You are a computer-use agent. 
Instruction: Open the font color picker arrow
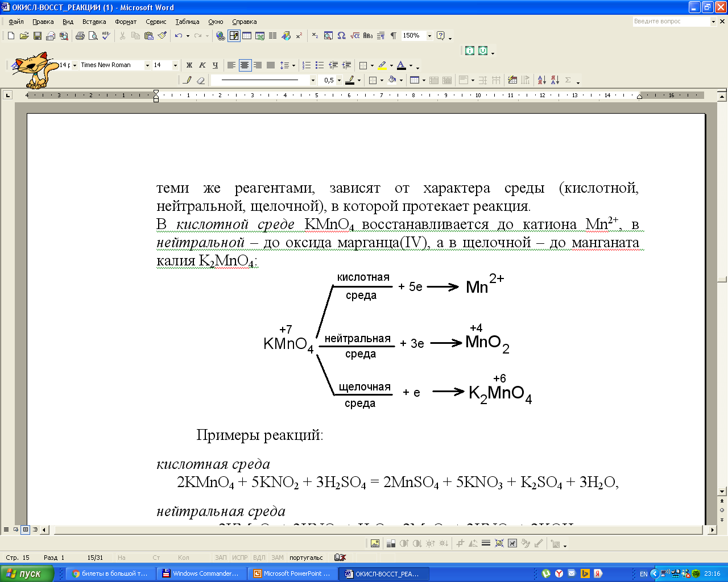[411, 65]
